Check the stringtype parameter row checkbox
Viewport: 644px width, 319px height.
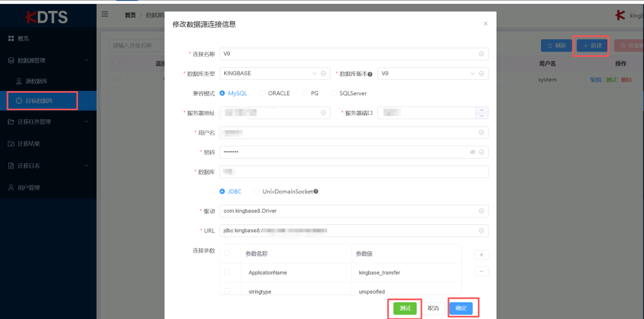(x=227, y=291)
